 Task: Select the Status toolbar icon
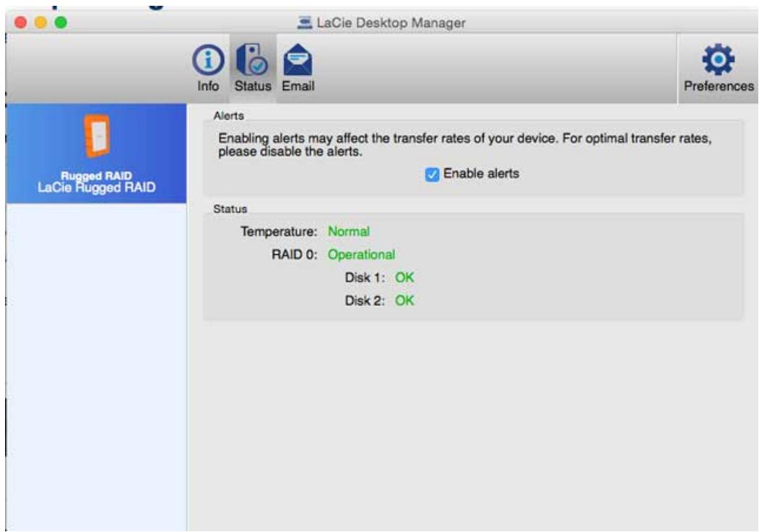pos(252,60)
